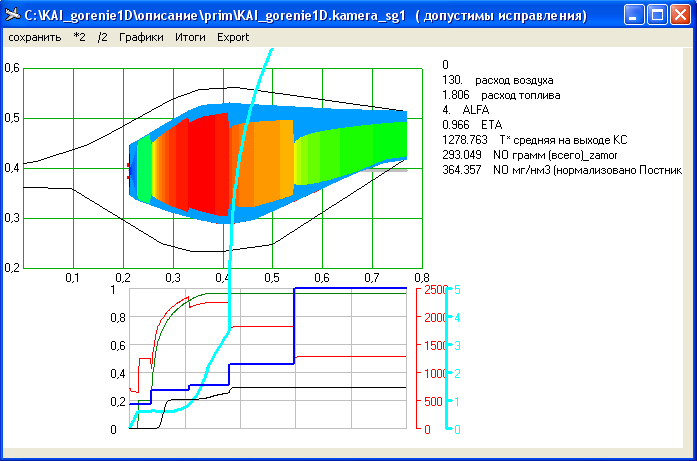
Task: Open the сохранить menu
Action: (x=35, y=37)
